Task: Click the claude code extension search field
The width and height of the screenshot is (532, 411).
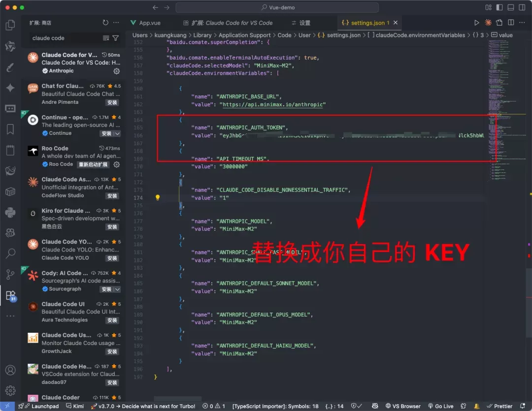Action: [66, 38]
